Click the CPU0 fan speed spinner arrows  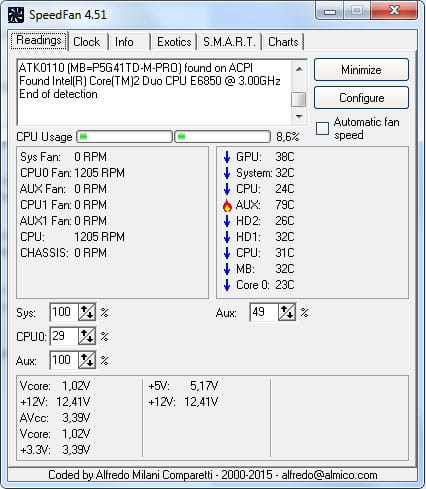click(87, 336)
